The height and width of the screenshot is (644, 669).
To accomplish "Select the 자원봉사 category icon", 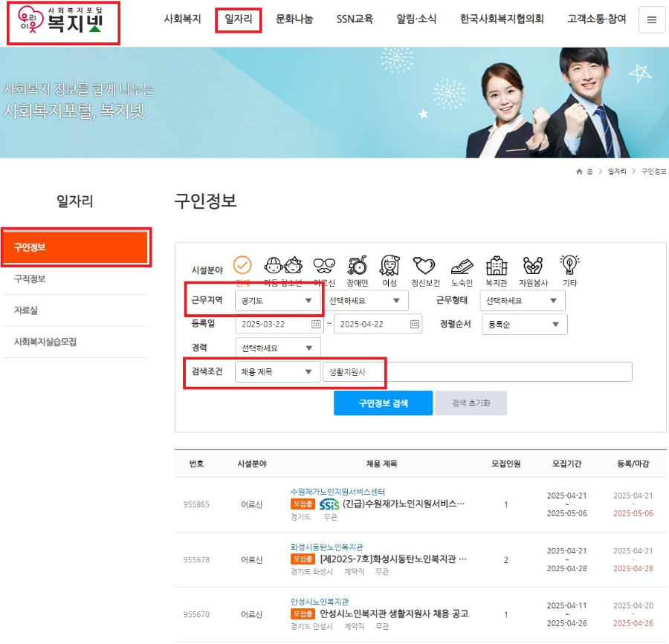I will point(532,265).
